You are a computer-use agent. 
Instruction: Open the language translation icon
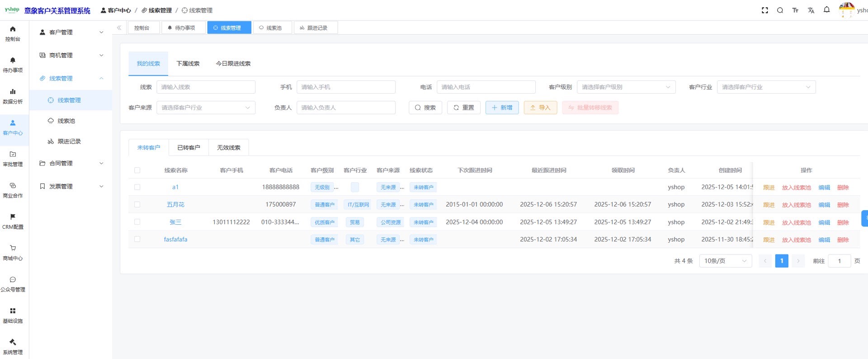(811, 10)
